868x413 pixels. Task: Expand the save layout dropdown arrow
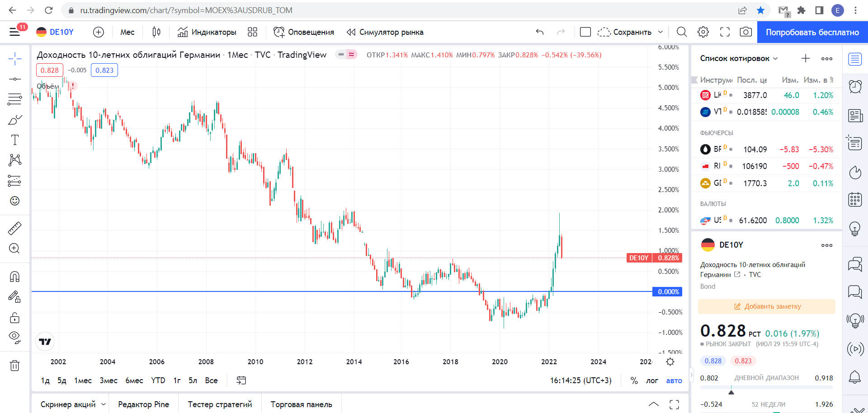point(660,32)
